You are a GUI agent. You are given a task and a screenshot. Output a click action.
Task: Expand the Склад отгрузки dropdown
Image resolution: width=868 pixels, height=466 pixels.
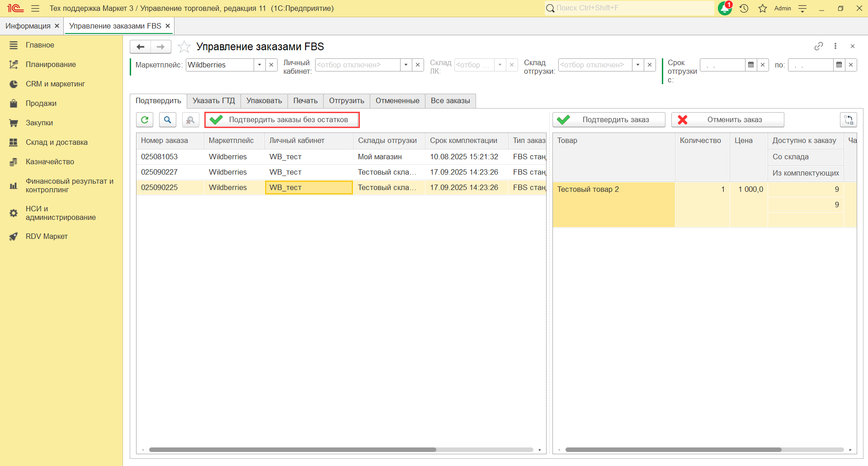coord(638,65)
